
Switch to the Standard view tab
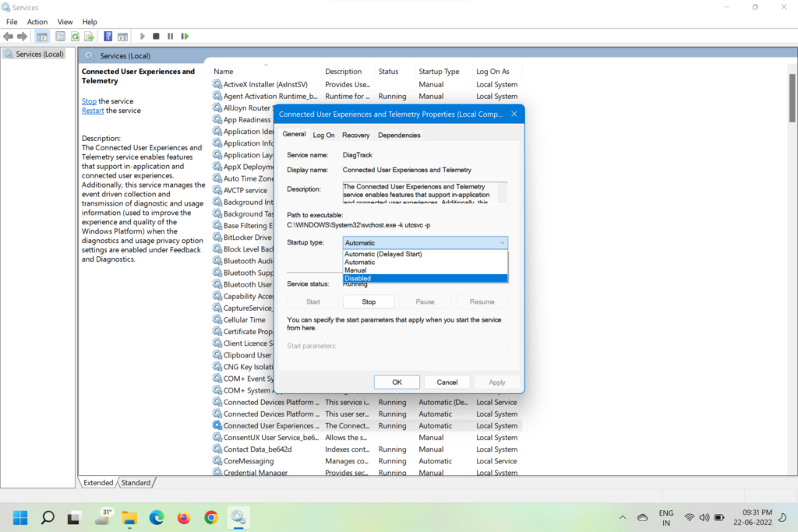[x=136, y=483]
